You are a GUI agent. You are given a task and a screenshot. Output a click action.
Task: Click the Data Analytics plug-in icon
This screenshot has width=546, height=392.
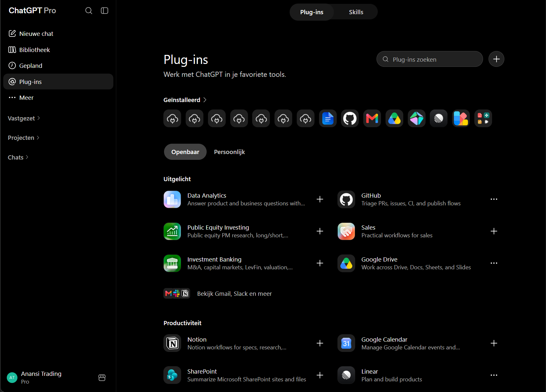coord(172,199)
